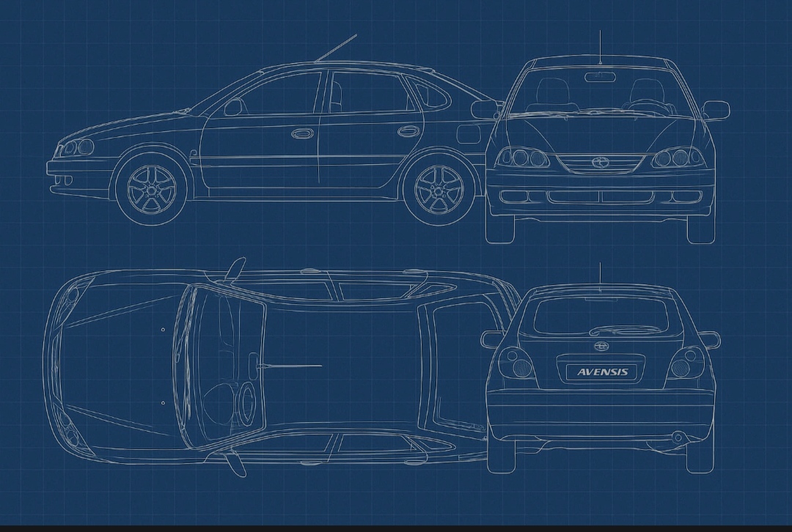
Task: Click the angled antenna on side view
Action: pos(336,48)
